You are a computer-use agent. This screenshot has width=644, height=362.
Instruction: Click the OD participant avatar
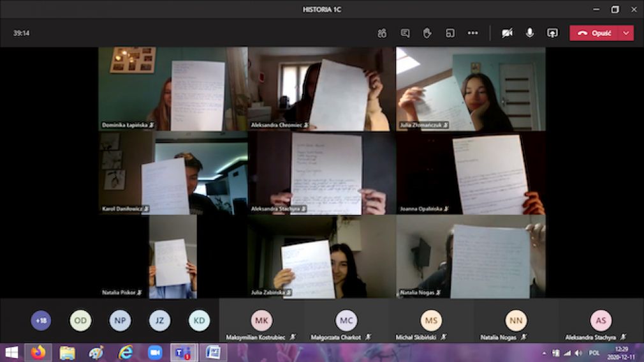(80, 321)
